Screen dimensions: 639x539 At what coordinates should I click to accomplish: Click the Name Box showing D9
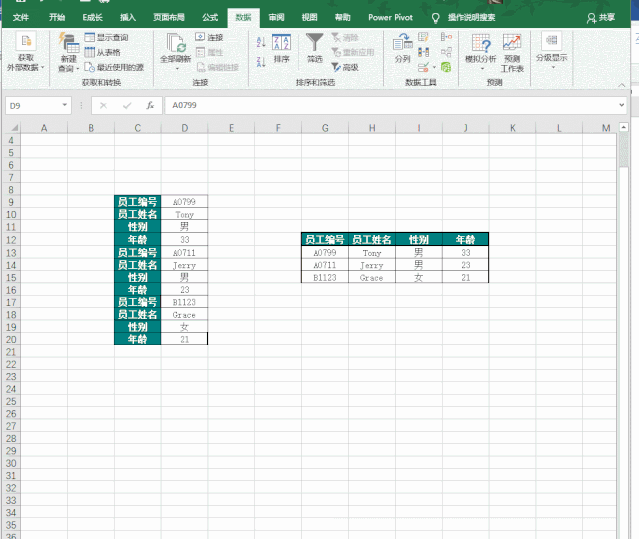pos(33,106)
